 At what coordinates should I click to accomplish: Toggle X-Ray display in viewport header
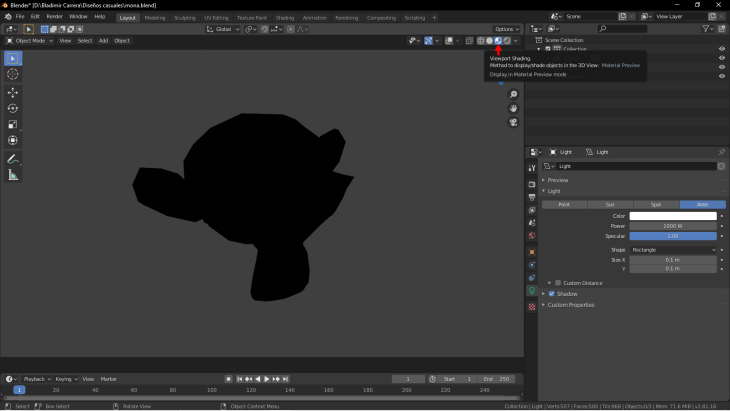click(469, 41)
